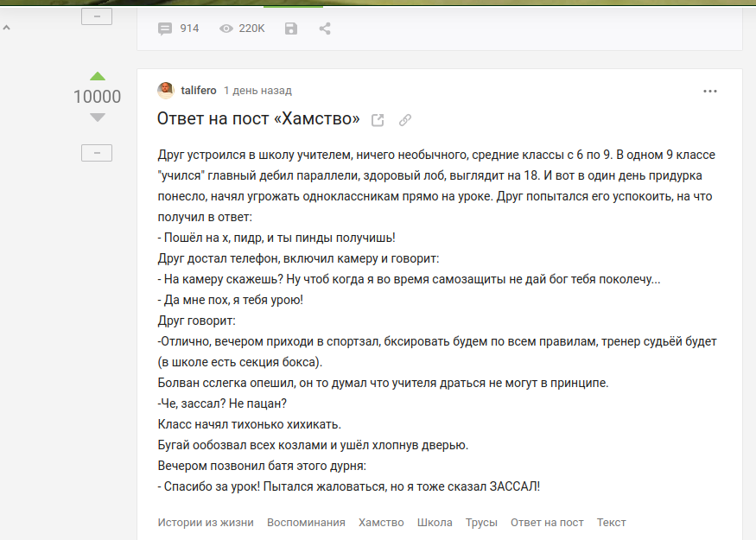Viewport: 756px width, 540px height.
Task: Click the scroll-up chevron at far left
Action: 7,29
